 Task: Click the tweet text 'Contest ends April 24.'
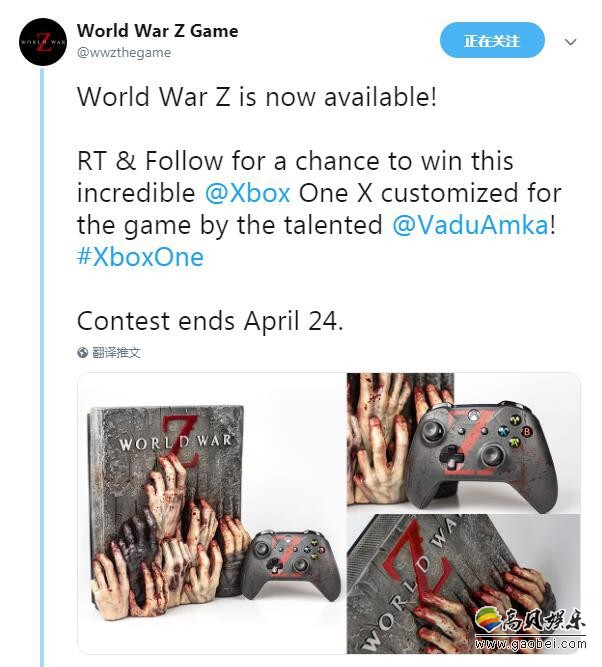tap(210, 321)
